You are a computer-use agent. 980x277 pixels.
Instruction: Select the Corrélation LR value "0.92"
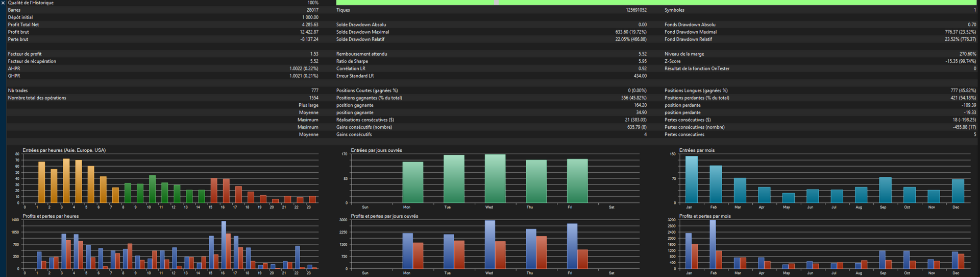tap(643, 68)
